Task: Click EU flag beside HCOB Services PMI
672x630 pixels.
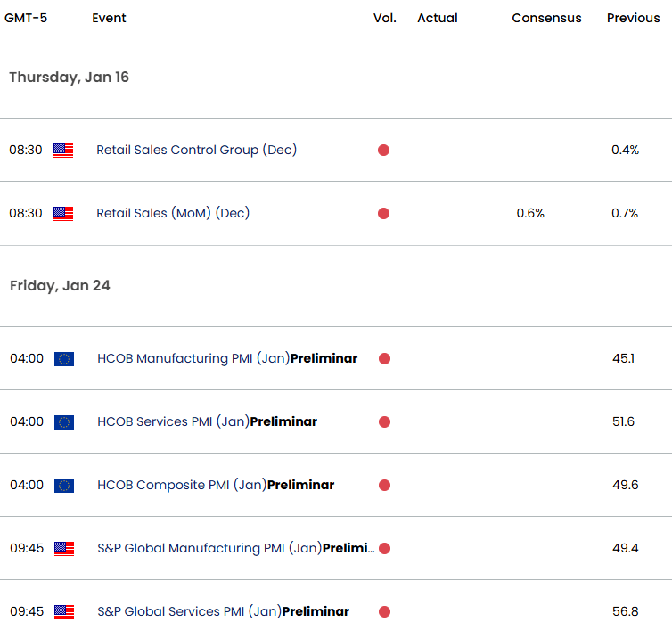Action: point(64,422)
